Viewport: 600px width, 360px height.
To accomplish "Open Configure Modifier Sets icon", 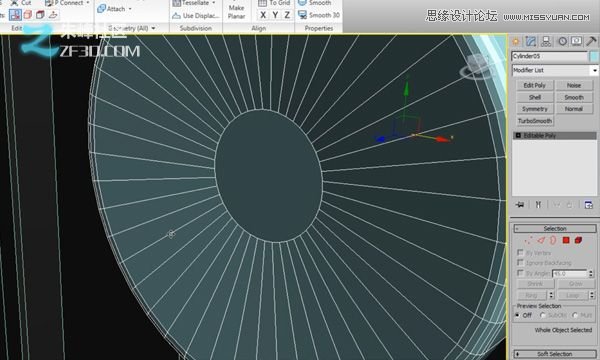I will 589,205.
